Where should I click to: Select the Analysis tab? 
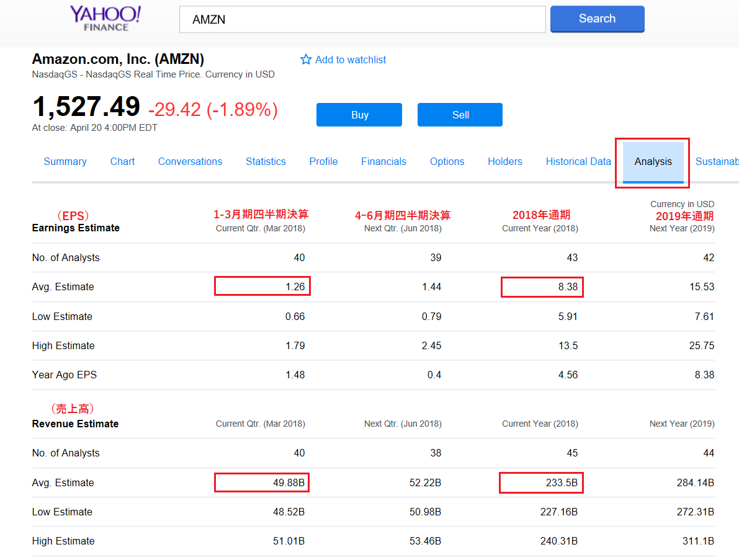653,162
